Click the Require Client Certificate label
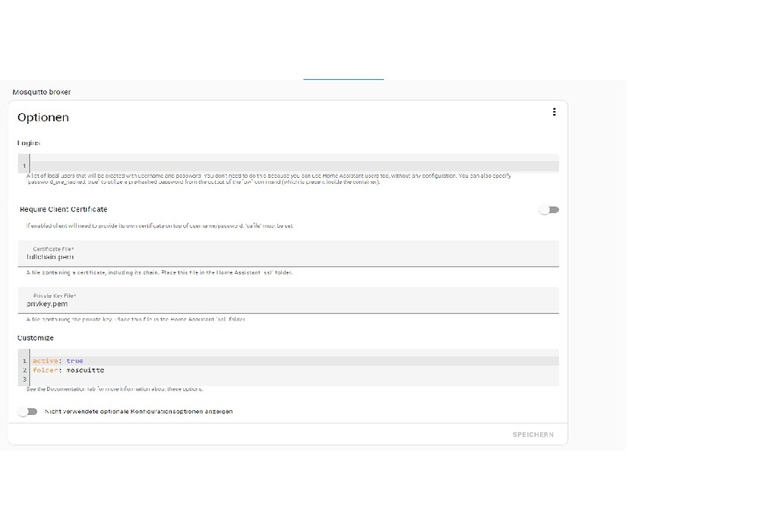The height and width of the screenshot is (532, 778). point(64,210)
